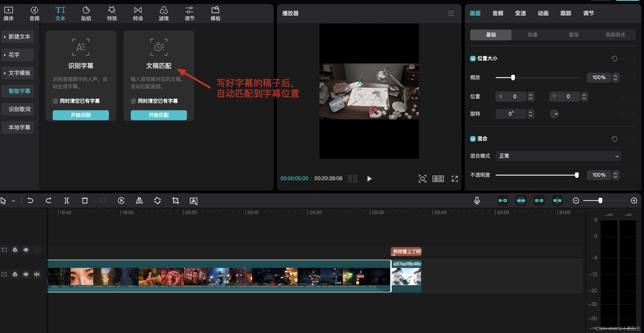The width and height of the screenshot is (644, 333).
Task: Click the 开始识别 button
Action: pyautogui.click(x=81, y=115)
